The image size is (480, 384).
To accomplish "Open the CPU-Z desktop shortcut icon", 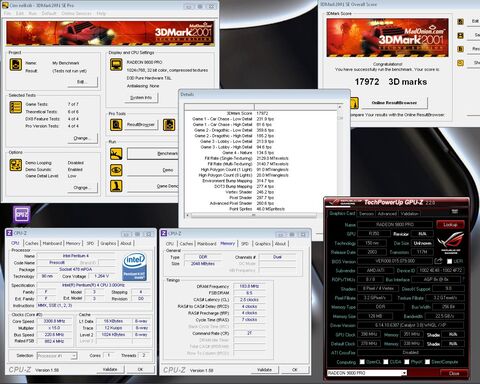I will 22,215.
